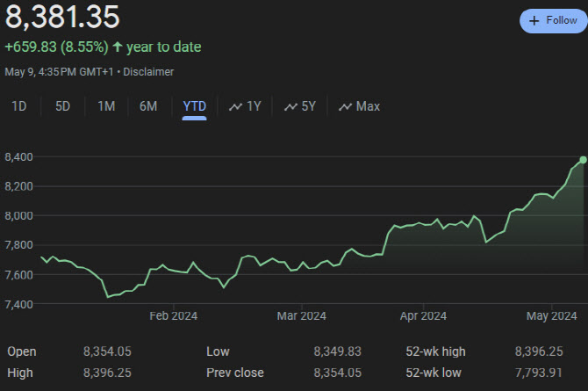
Task: Open the Disclaimer link
Action: 148,72
